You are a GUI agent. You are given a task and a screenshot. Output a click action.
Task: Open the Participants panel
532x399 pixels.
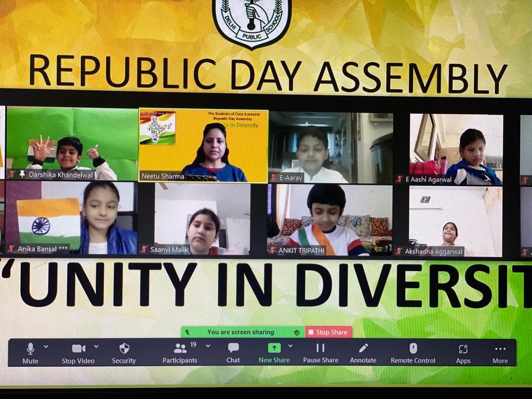click(180, 353)
